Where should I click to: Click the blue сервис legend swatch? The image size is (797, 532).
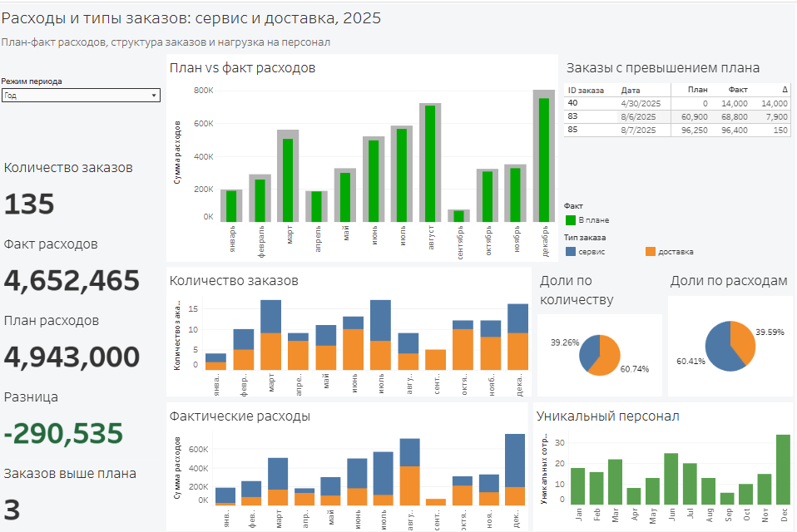coord(571,251)
